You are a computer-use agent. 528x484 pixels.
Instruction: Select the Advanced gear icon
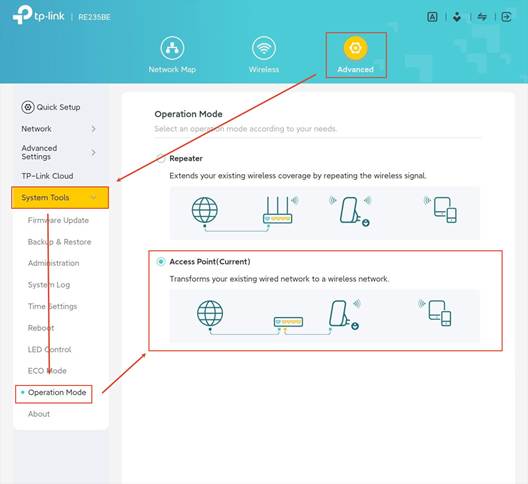355,48
